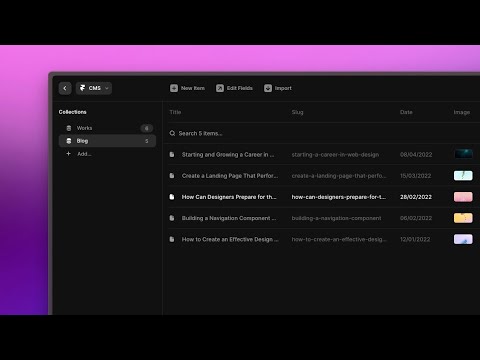Viewport: 480px width, 360px height.
Task: Sort by the Title column header
Action: pos(175,112)
